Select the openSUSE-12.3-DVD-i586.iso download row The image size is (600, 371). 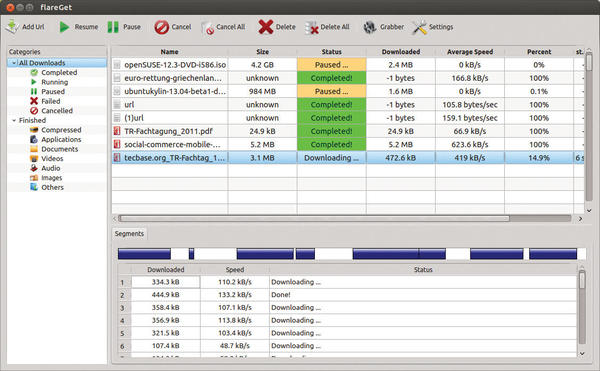347,65
